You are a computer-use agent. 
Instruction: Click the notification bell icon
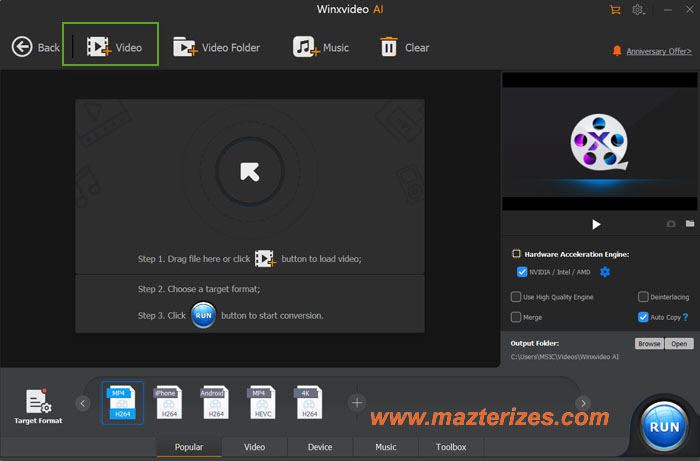617,50
